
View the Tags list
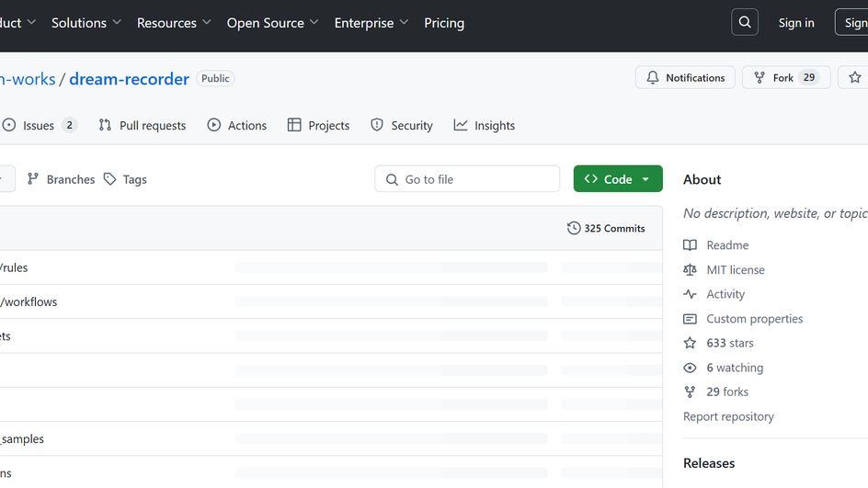pos(125,179)
